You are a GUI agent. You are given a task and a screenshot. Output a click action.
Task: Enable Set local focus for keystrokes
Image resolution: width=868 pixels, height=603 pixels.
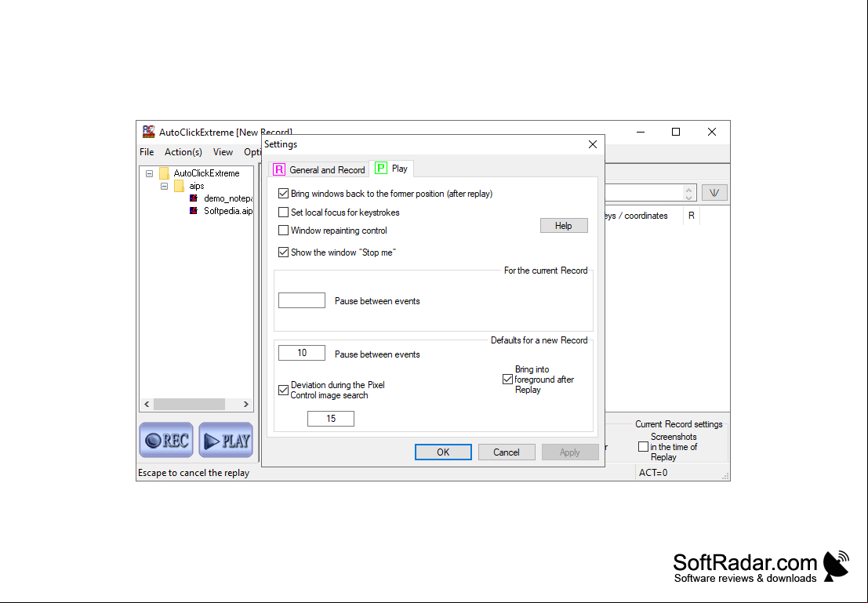click(x=283, y=212)
